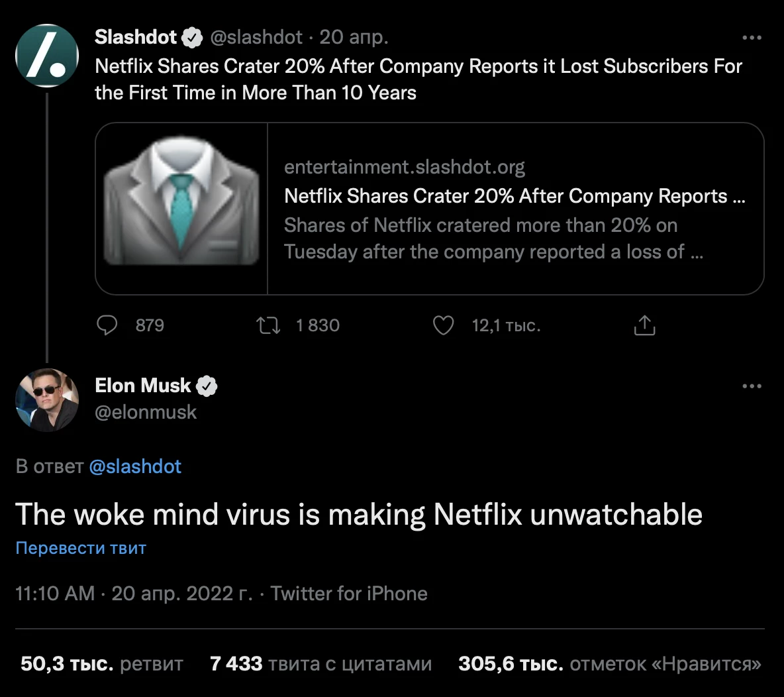The width and height of the screenshot is (784, 697).
Task: Like the Slashdot tweet with the heart icon
Action: point(443,325)
